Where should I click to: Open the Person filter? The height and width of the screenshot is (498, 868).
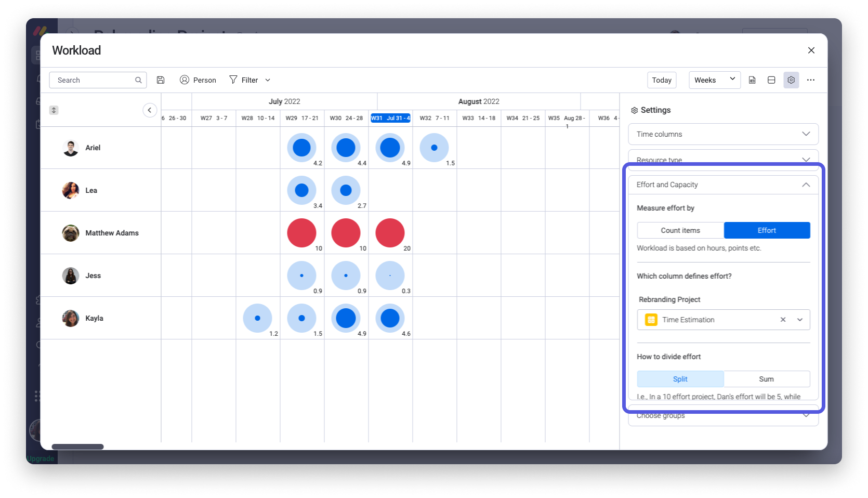point(198,80)
